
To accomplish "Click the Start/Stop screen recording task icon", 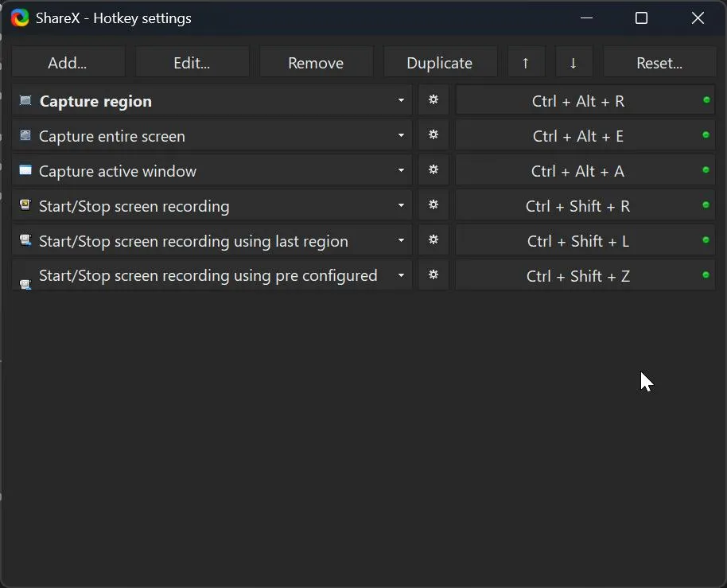I will click(x=25, y=204).
